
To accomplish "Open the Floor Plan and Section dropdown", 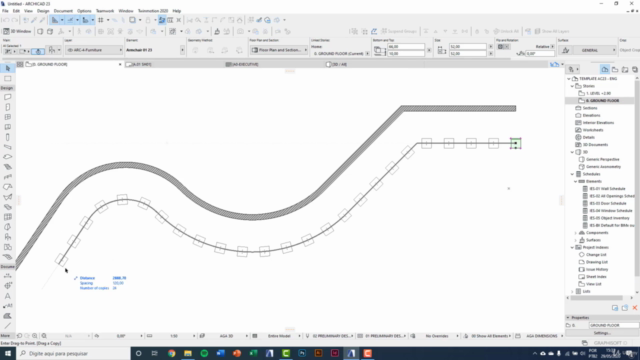I will coord(279,50).
